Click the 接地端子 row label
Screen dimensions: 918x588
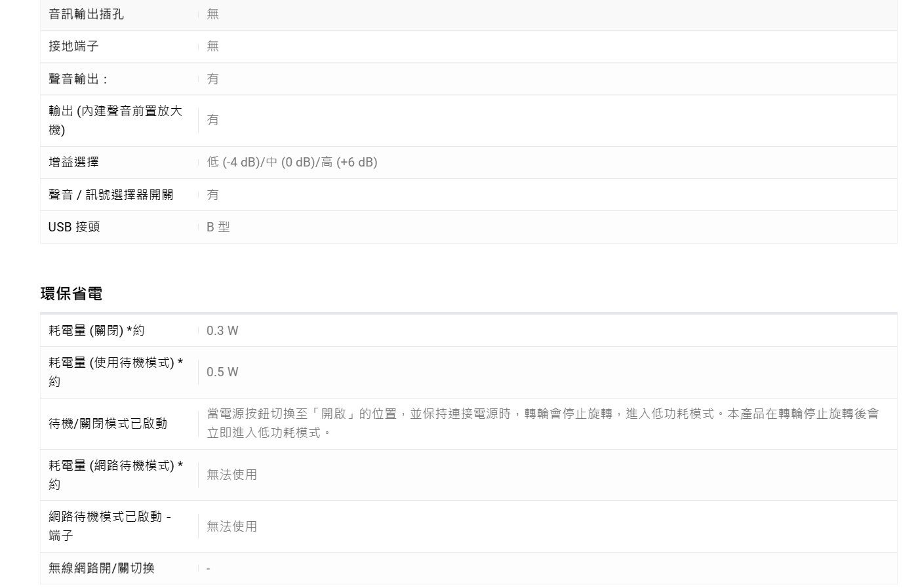tap(73, 46)
